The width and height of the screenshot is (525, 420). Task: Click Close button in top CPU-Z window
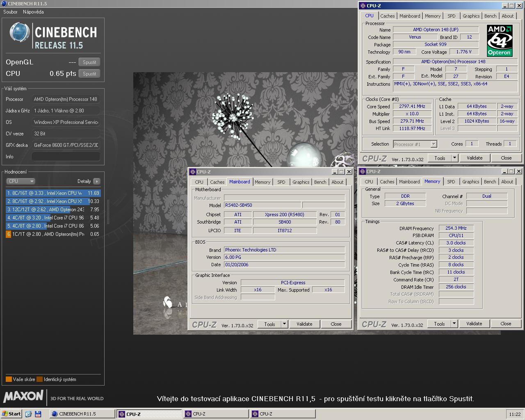tap(506, 158)
